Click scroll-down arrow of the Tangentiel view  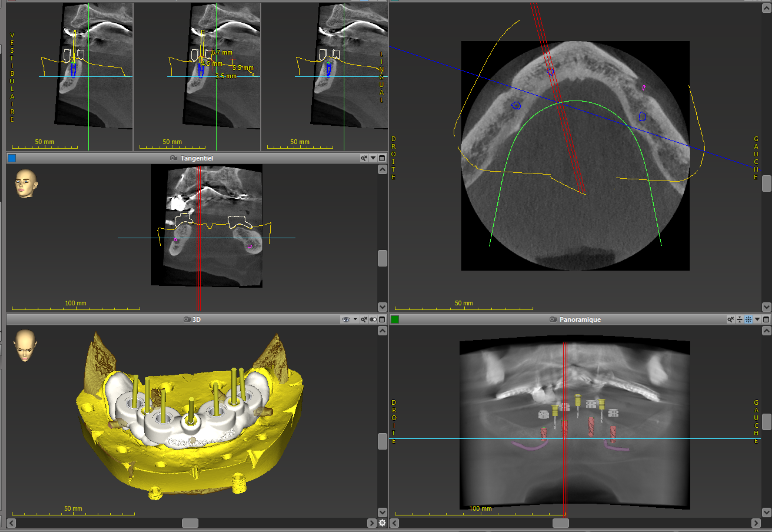[382, 307]
